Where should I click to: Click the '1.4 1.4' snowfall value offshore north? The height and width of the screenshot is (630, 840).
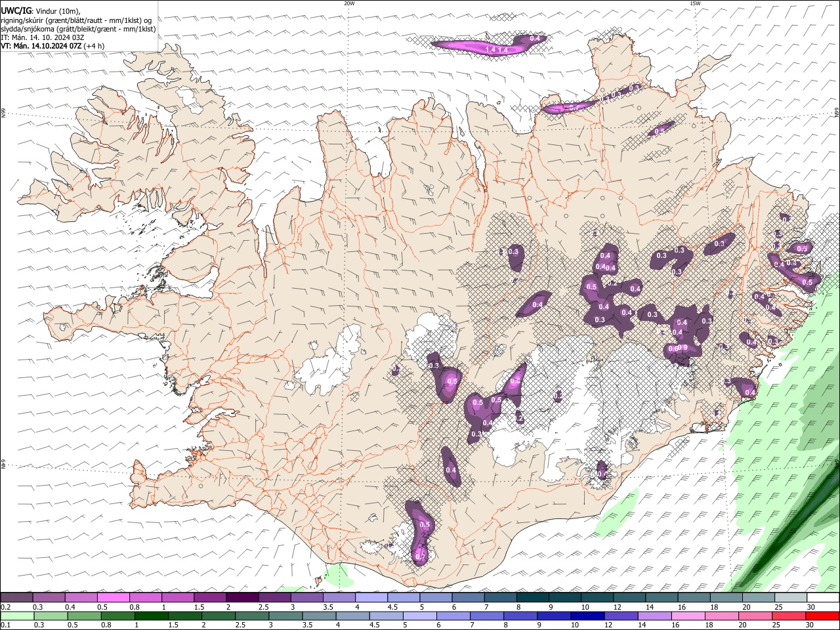497,50
